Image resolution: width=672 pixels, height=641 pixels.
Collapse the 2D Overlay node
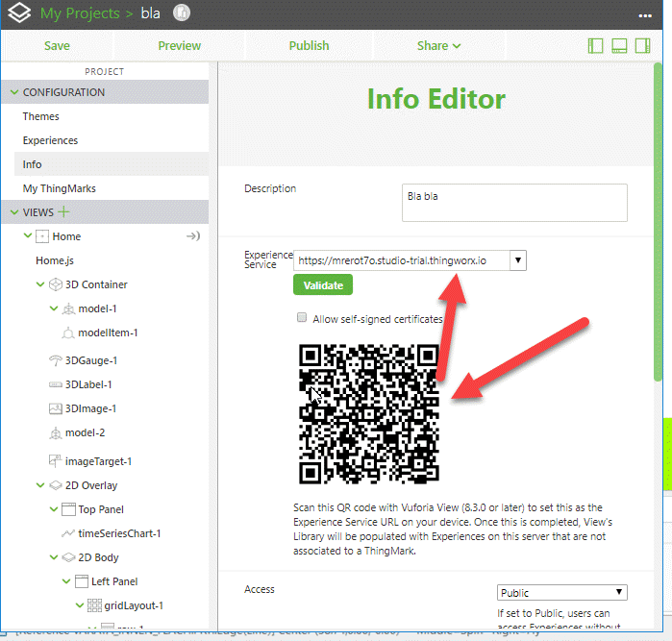[40, 485]
